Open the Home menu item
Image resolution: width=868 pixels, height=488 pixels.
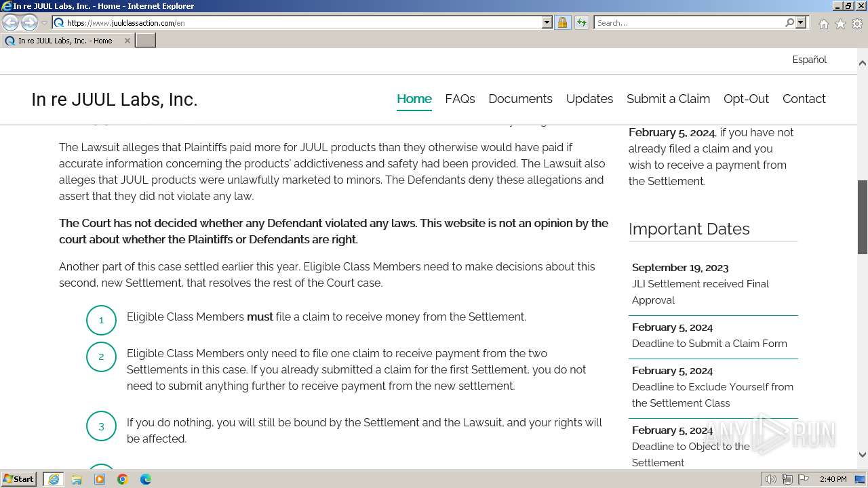click(414, 99)
